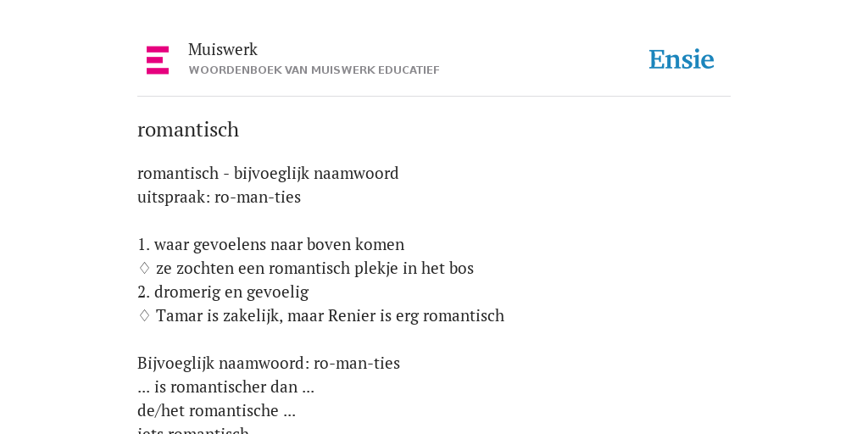The height and width of the screenshot is (434, 868).
Task: Open the Ensie logo link
Action: click(682, 60)
